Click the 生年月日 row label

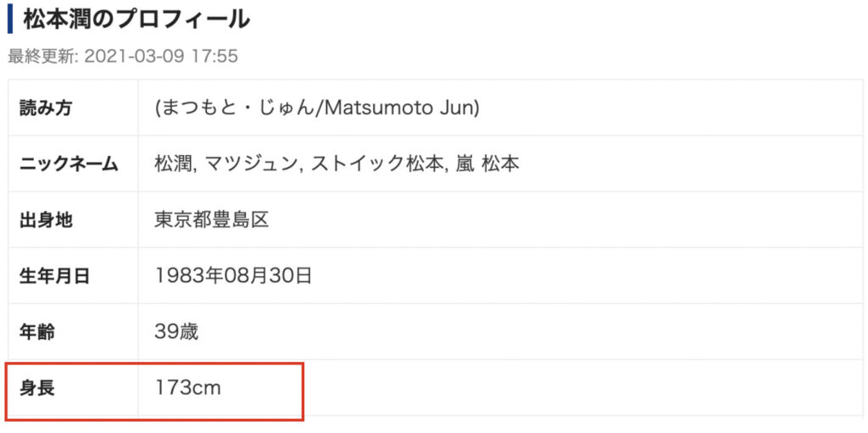coord(55,276)
